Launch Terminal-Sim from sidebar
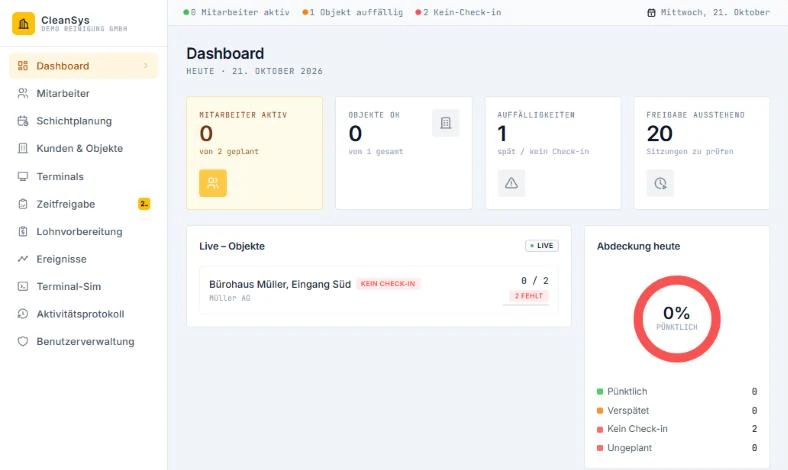 click(83, 287)
